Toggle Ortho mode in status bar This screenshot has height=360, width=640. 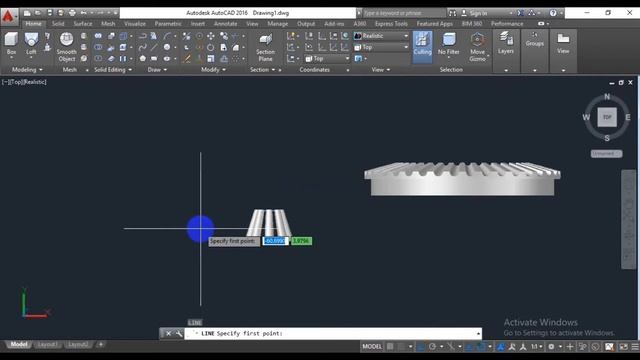coord(420,347)
